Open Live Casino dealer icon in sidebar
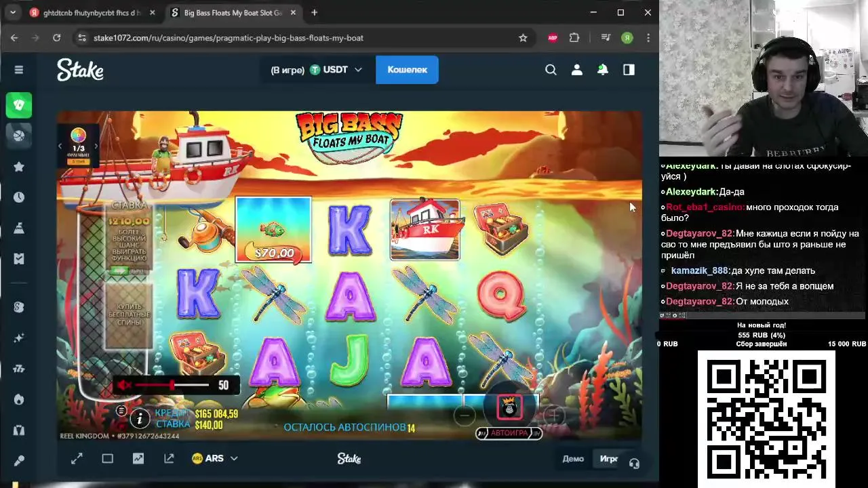868x488 pixels. (19, 430)
